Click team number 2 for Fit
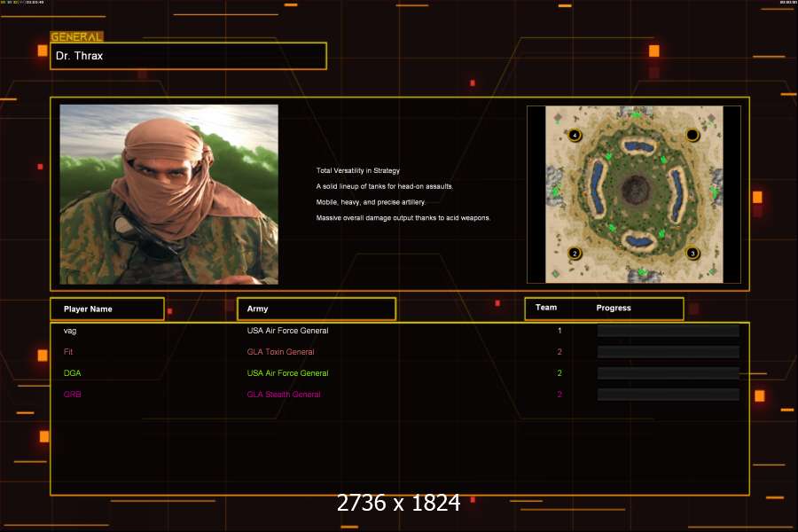798x532 pixels. tap(559, 352)
